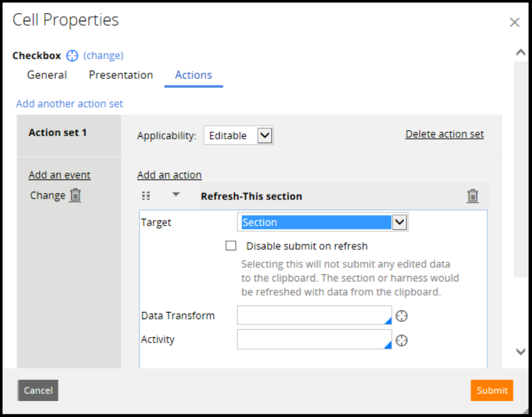532x417 pixels.
Task: Delete the Change event with trash icon
Action: point(76,195)
